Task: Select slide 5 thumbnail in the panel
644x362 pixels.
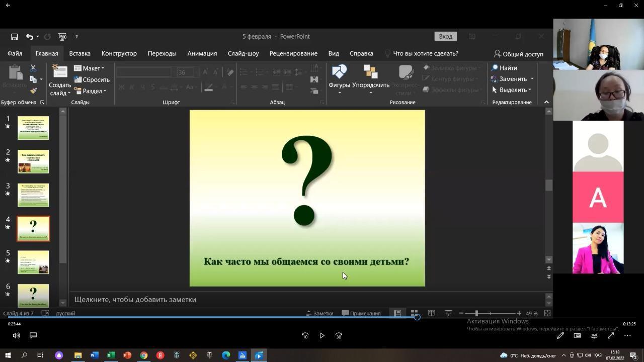Action: pos(33,262)
